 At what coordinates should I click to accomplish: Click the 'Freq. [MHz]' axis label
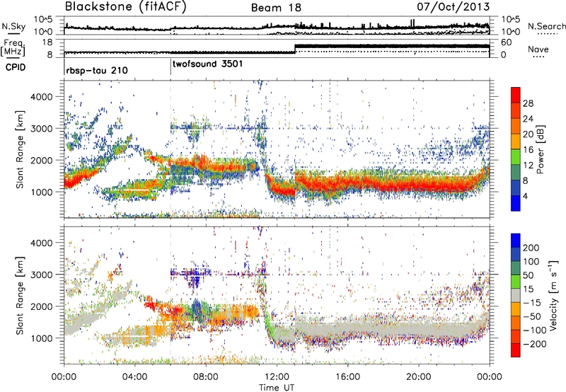coord(13,47)
